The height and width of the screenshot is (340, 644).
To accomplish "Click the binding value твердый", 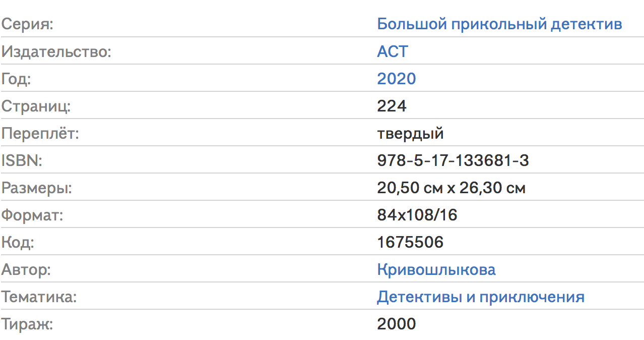I will (410, 133).
